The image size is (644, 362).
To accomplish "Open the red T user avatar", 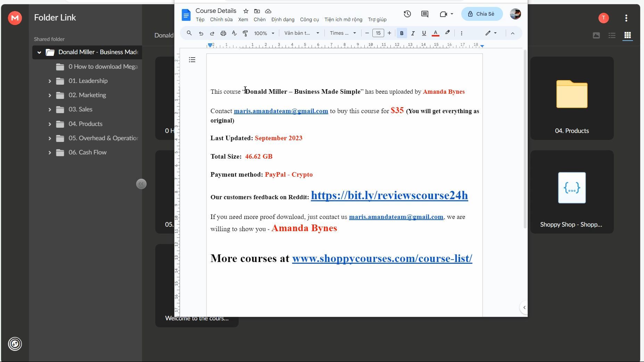I will coord(604,18).
